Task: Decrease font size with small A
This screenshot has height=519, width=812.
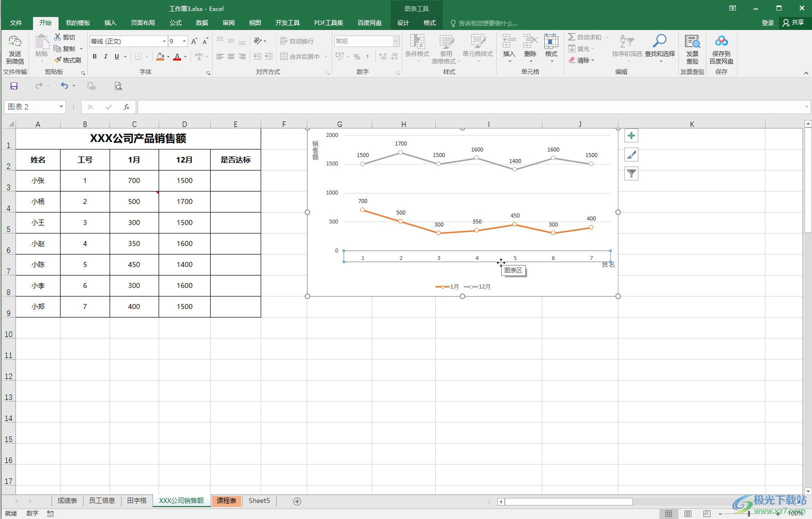Action: (x=205, y=41)
